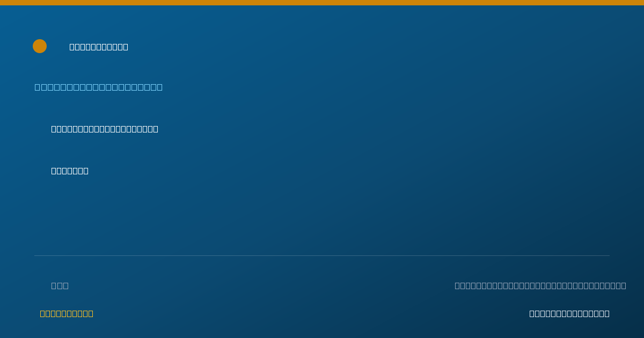
Task: Open the yellow-orange footer link text
Action: coord(67,313)
